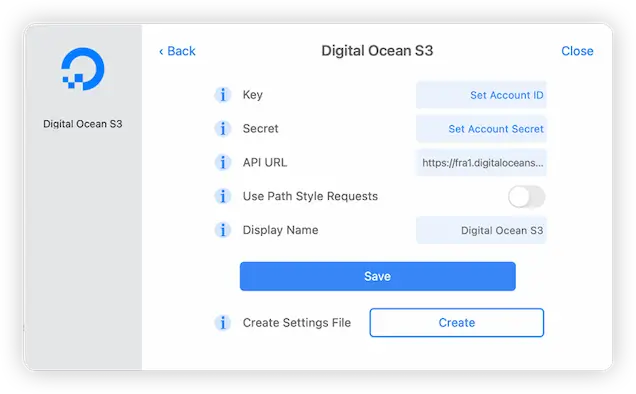Click the Key label text
This screenshot has height=394, width=636.
[x=253, y=95]
